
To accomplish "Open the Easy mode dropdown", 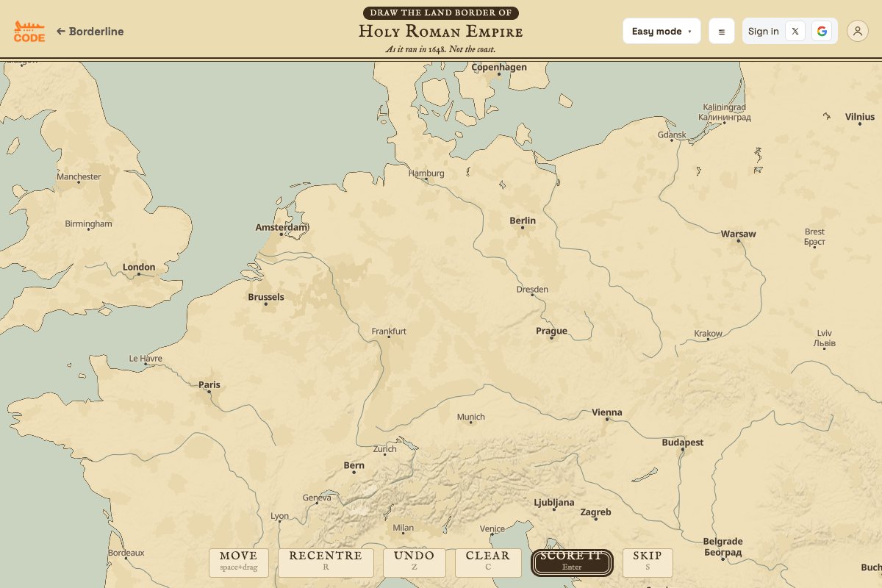I will click(x=661, y=31).
